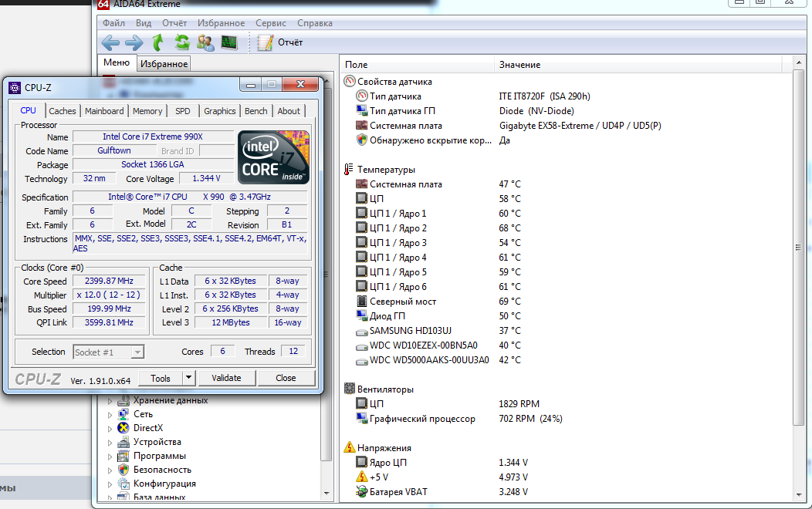Switch to Memory tab in CPU-Z
The height and width of the screenshot is (509, 812).
click(x=147, y=111)
